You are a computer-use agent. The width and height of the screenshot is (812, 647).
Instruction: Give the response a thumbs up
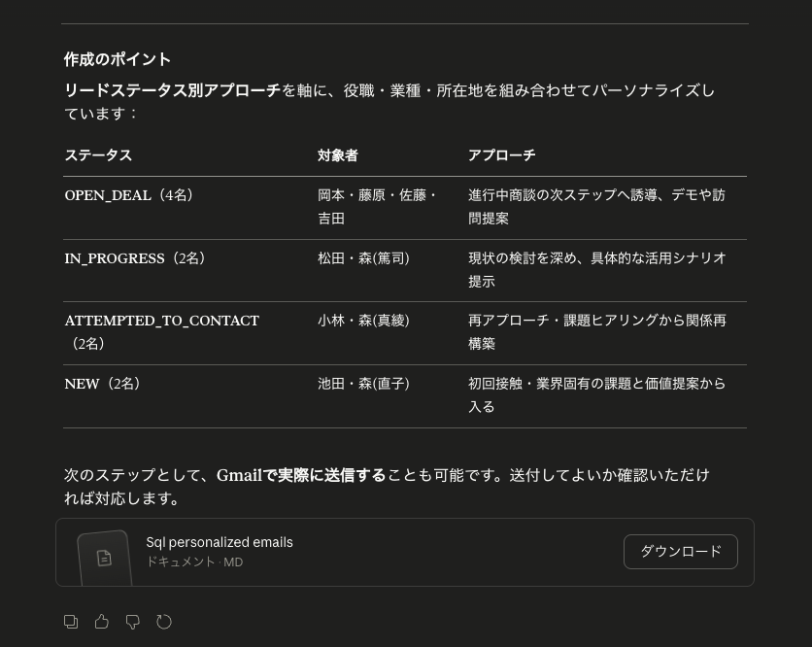(x=102, y=622)
